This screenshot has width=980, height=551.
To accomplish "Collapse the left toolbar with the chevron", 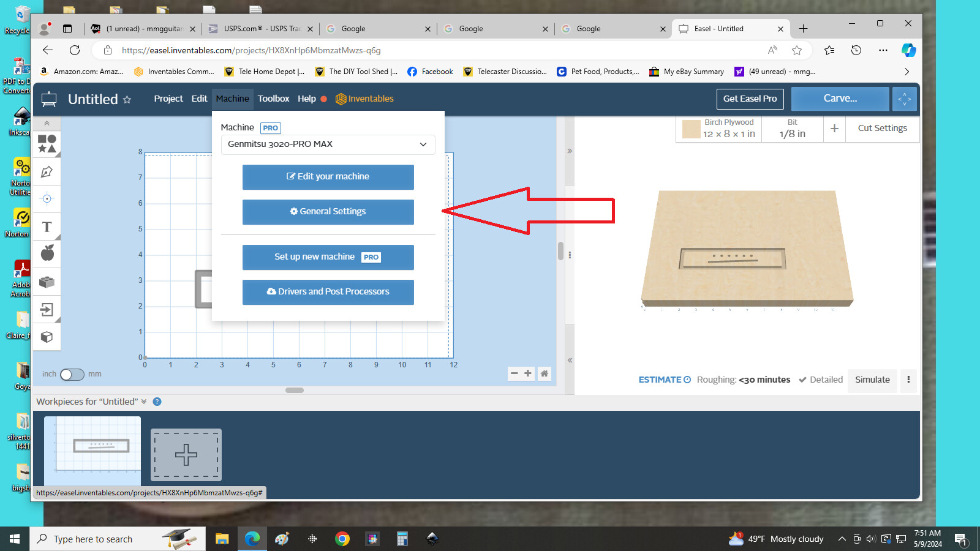I will pyautogui.click(x=47, y=122).
